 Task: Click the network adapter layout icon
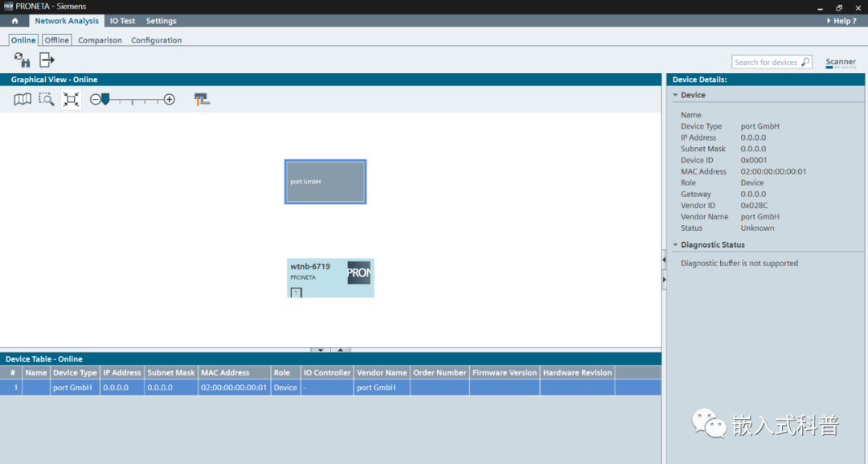tap(202, 99)
